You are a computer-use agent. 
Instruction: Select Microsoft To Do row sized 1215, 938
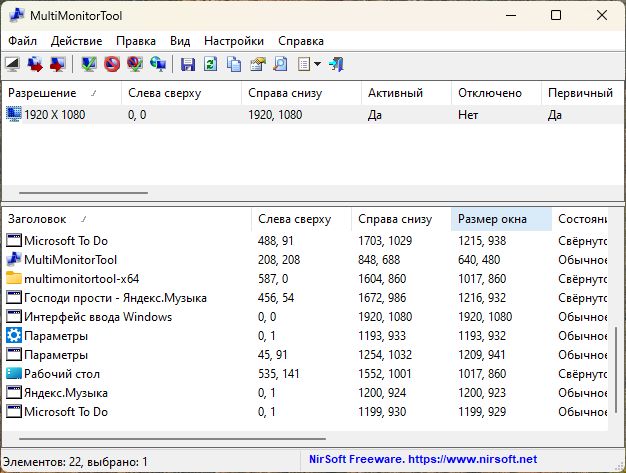pyautogui.click(x=307, y=241)
